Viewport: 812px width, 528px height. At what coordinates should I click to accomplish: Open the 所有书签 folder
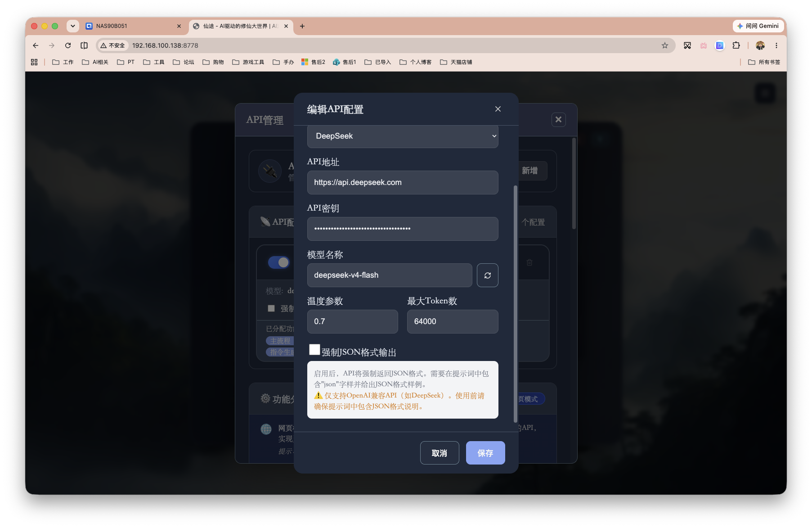point(764,62)
